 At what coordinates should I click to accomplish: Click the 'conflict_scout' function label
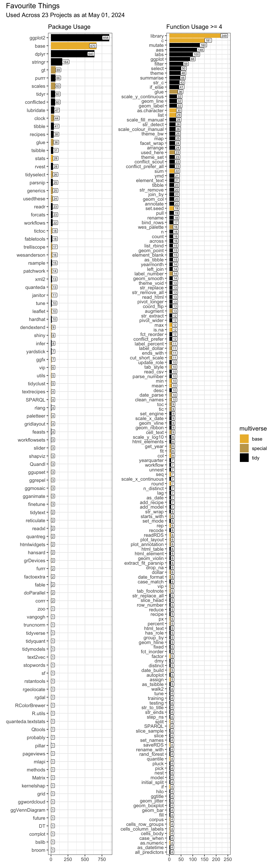[149, 162]
